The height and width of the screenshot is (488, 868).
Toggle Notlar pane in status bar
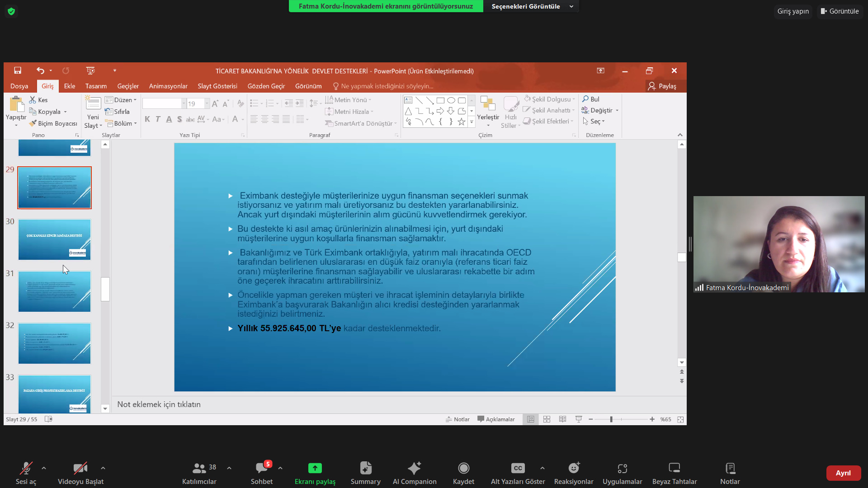coord(458,419)
